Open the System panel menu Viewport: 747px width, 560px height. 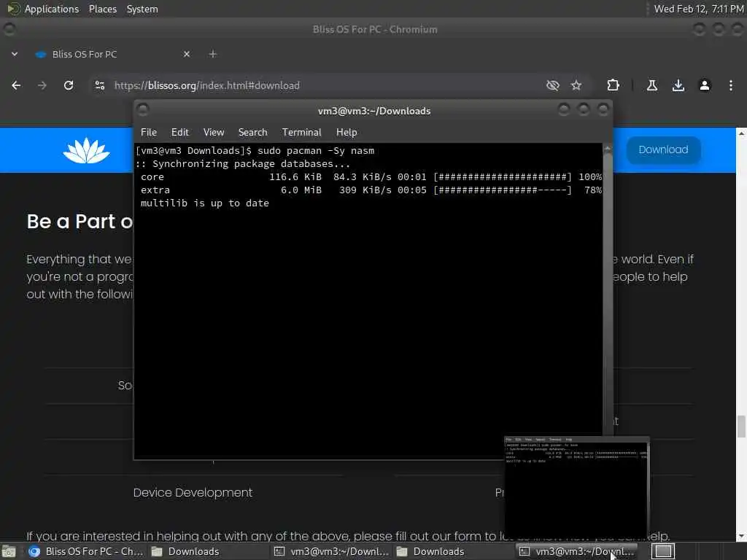tap(142, 9)
